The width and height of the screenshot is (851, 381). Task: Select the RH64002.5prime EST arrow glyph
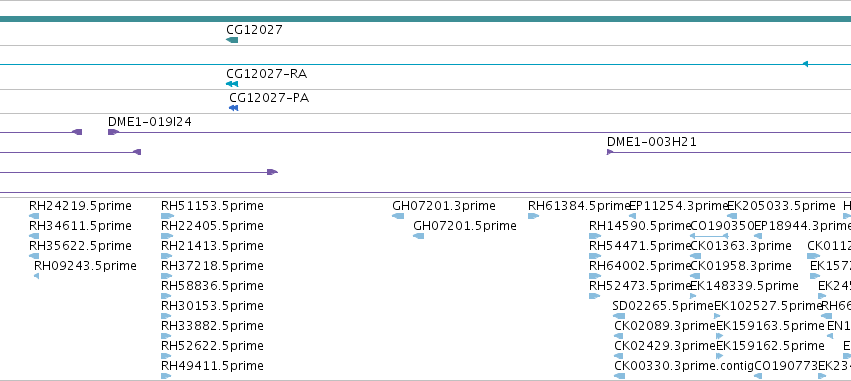tap(595, 276)
